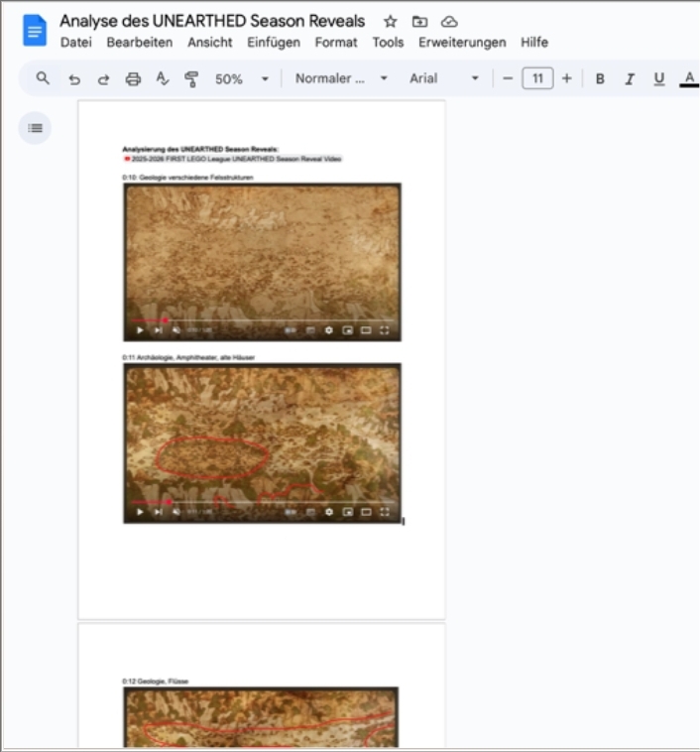Click the caption 0:11 Archäologie, Amphitheater, alte Häuser
This screenshot has width=700, height=752.
tap(188, 357)
